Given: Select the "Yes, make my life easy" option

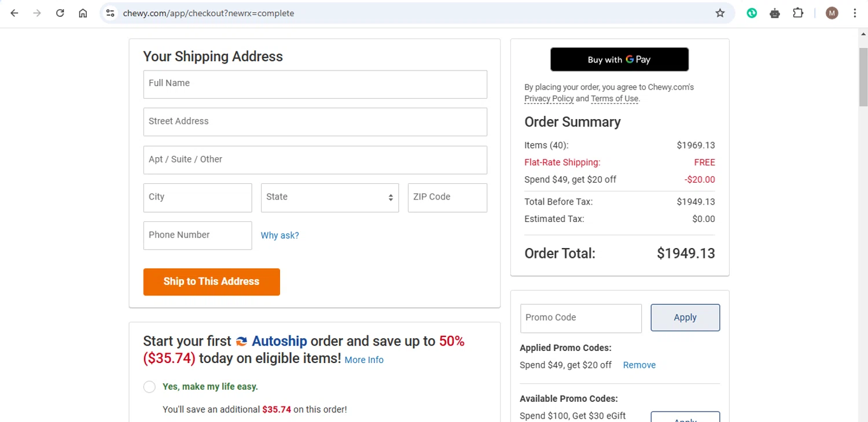Looking at the screenshot, I should point(149,387).
